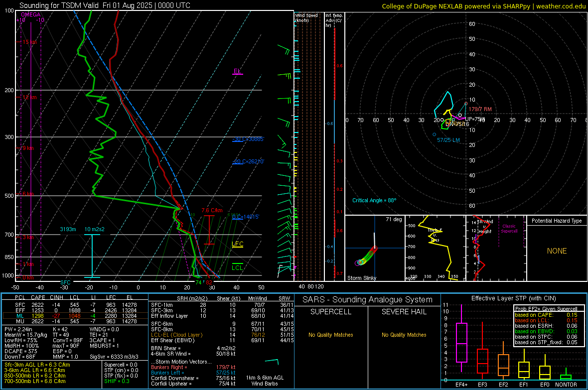Select the highlighted ML parcel row
This screenshot has width=588, height=390.
(75, 316)
